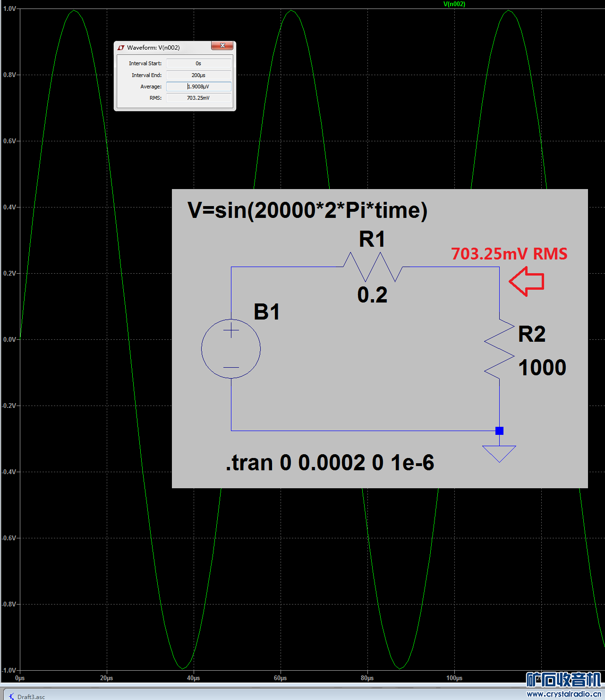Click the R2 resistance value 1000
This screenshot has height=700, width=605.
point(542,368)
